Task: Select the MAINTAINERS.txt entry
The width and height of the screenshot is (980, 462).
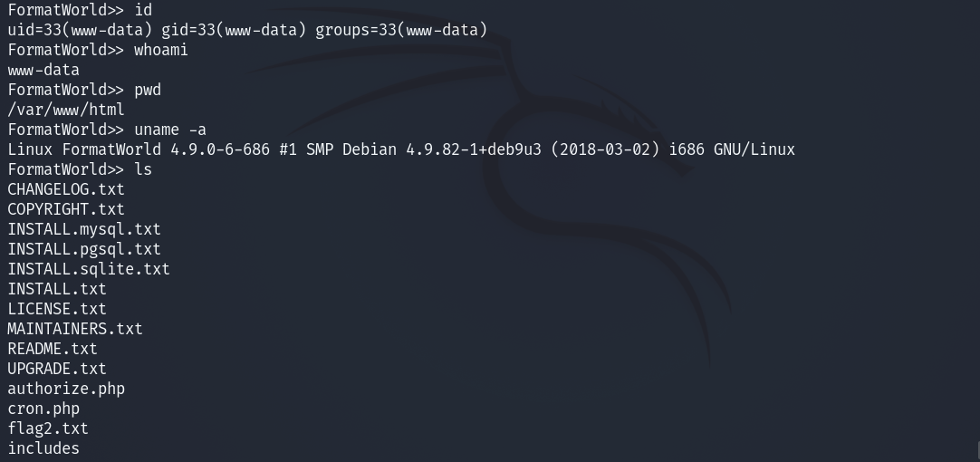Action: point(75,329)
